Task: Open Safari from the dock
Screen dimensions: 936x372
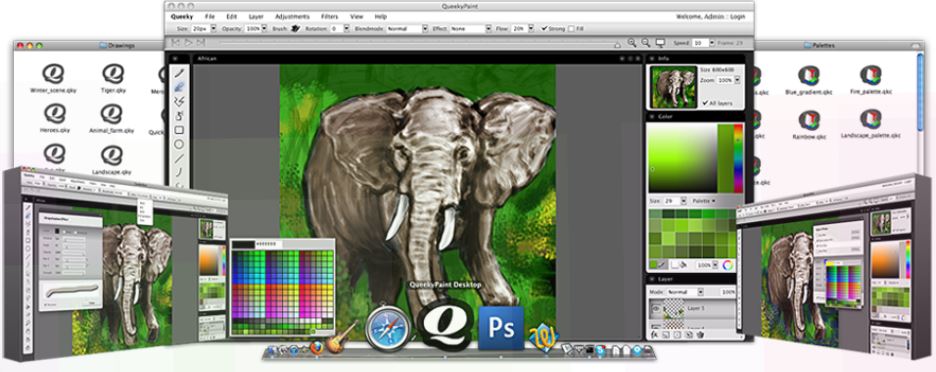Action: (388, 328)
